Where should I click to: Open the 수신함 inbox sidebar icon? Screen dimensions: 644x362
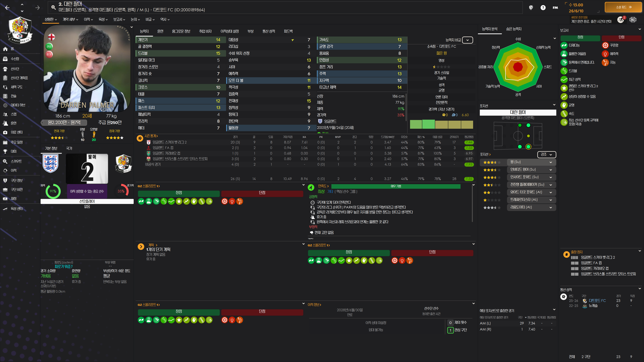(5, 59)
